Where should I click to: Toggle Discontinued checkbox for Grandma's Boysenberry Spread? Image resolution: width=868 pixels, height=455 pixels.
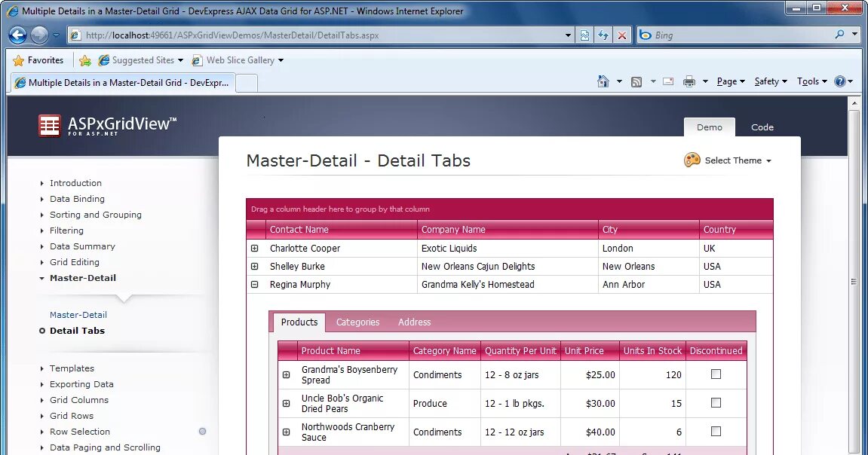pos(716,374)
